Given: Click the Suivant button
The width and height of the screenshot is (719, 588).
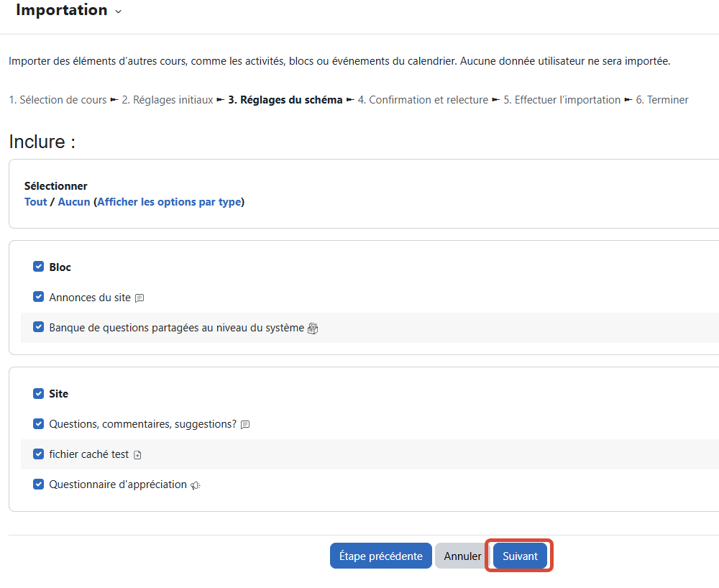Looking at the screenshot, I should (520, 556).
